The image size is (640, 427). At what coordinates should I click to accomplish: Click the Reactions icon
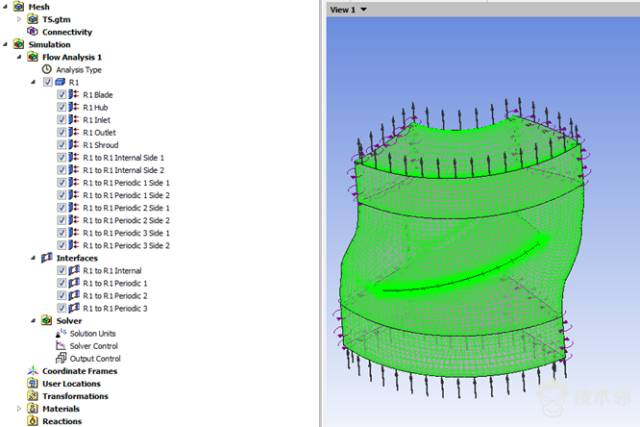(33, 421)
